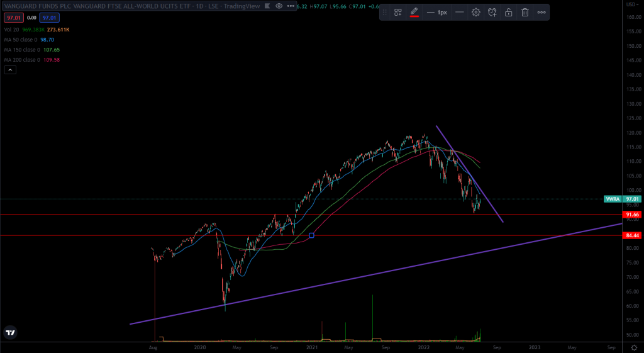This screenshot has height=353, width=644.
Task: Toggle the drawing lock icon
Action: 508,13
